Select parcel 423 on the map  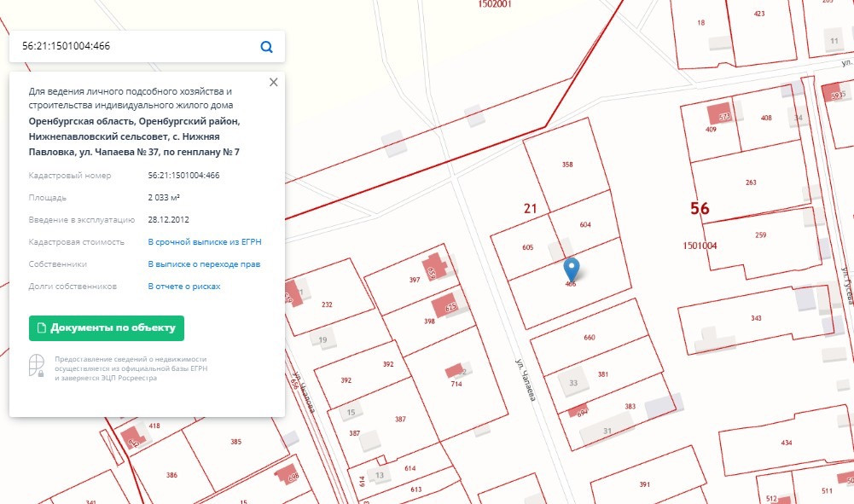[759, 14]
